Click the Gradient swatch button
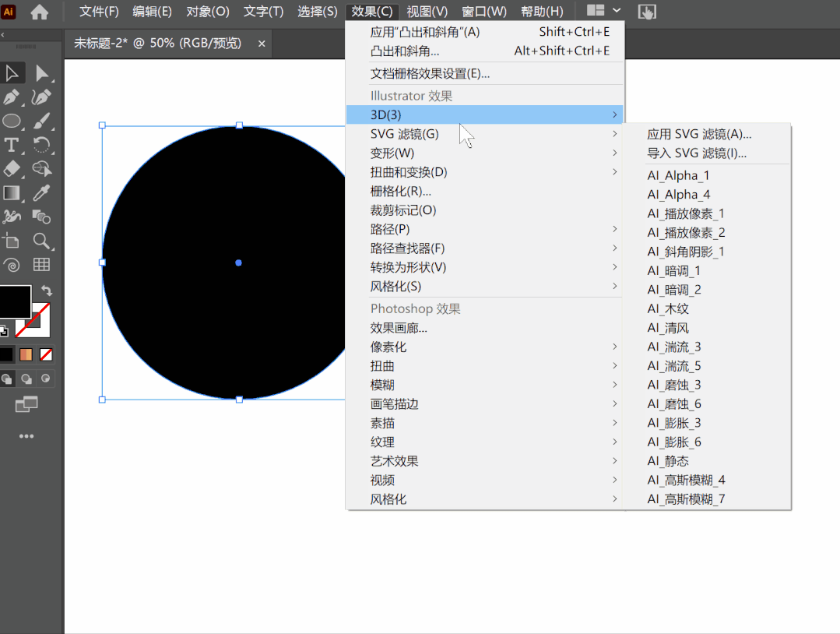This screenshot has width=840, height=634. (x=26, y=354)
